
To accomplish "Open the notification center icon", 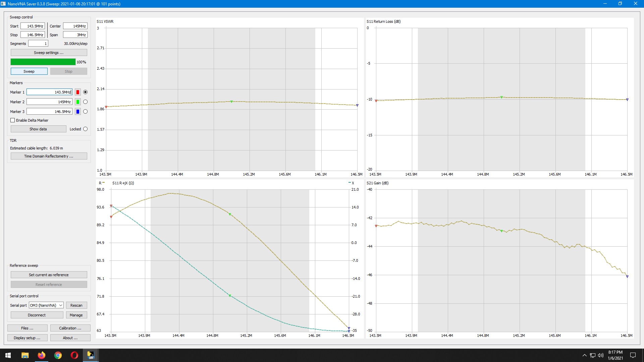I will [633, 355].
